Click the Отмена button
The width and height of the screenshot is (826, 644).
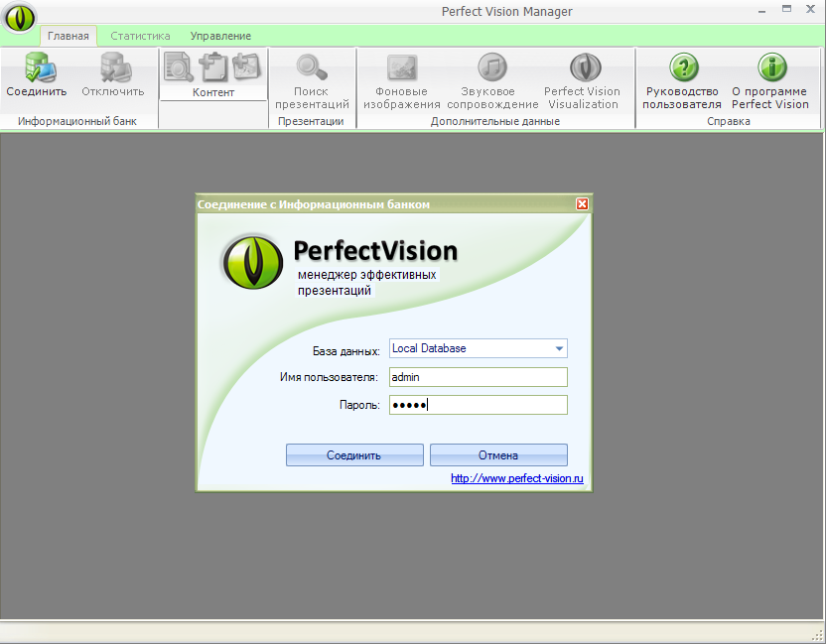point(498,454)
